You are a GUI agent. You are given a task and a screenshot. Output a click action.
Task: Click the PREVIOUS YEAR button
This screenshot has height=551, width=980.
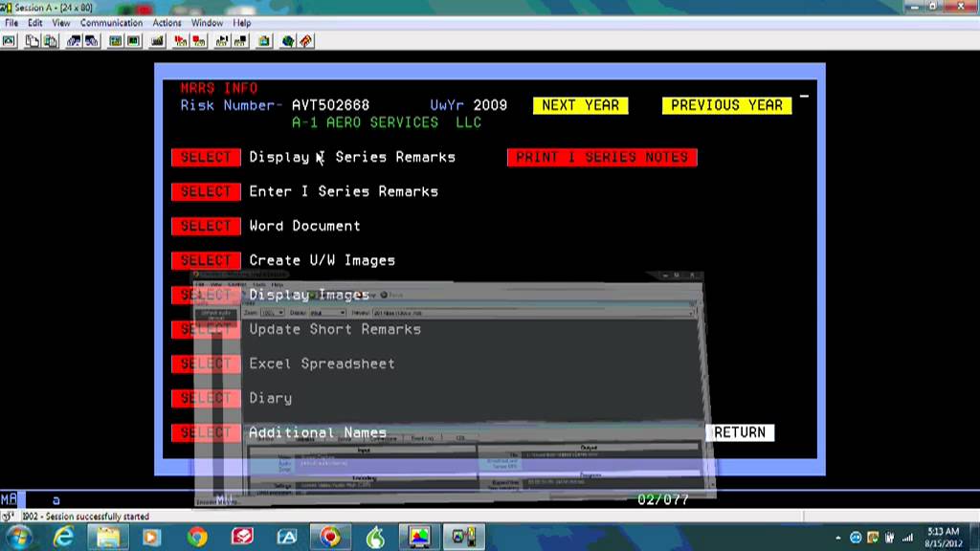pos(727,105)
